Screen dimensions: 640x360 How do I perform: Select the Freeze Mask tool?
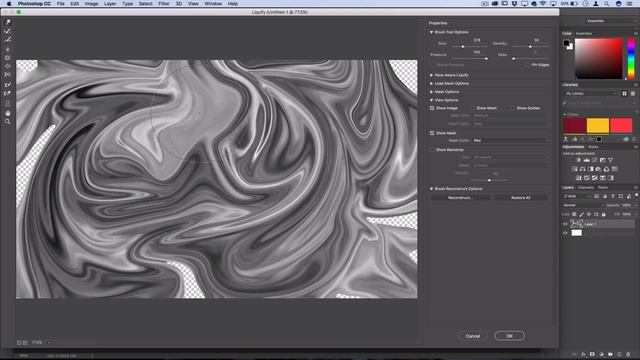pyautogui.click(x=7, y=84)
